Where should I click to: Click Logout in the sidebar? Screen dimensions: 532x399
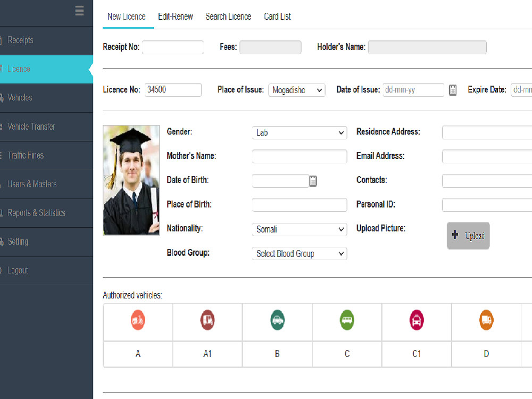46,271
